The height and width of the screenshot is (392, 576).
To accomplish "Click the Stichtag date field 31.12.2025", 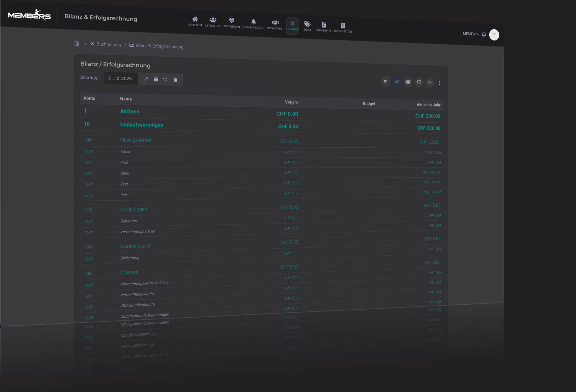I will 121,78.
